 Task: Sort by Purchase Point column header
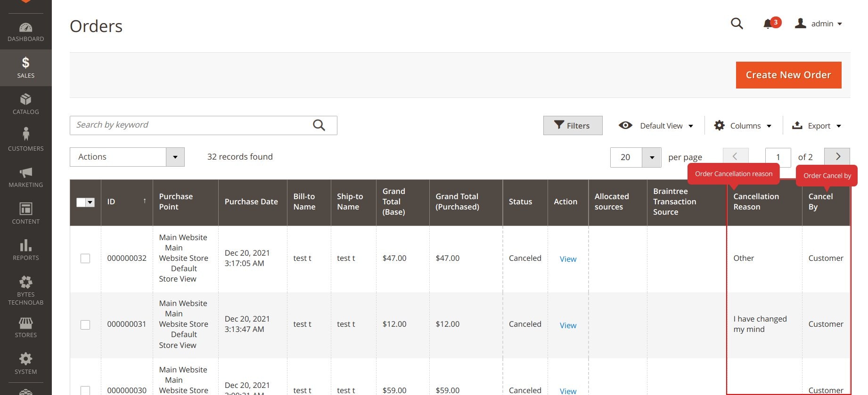point(186,202)
